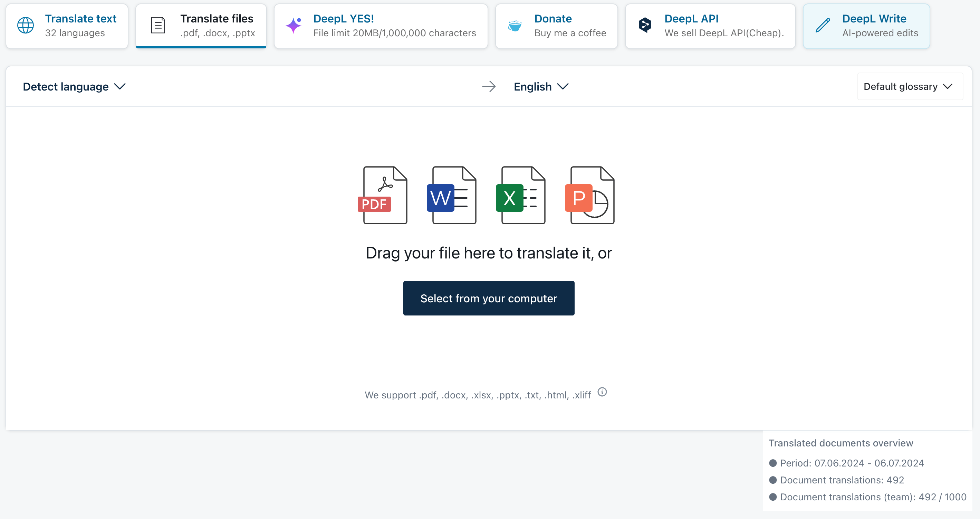Click the 'Buy me a coffee' subtitle

(x=570, y=33)
